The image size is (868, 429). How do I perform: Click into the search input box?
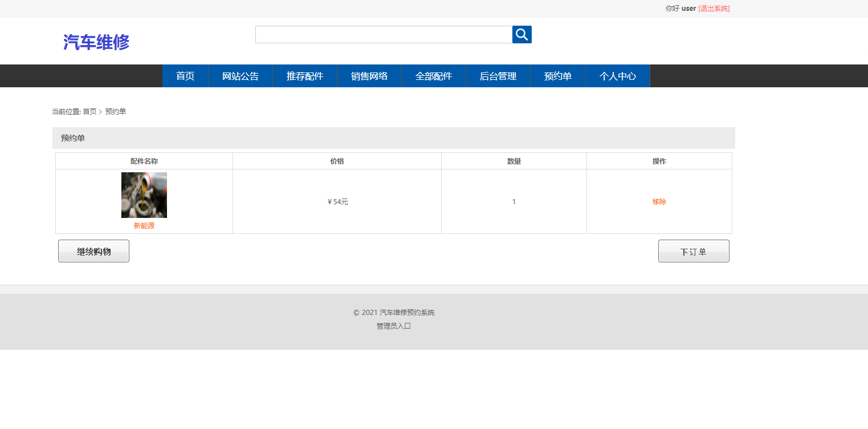(384, 34)
